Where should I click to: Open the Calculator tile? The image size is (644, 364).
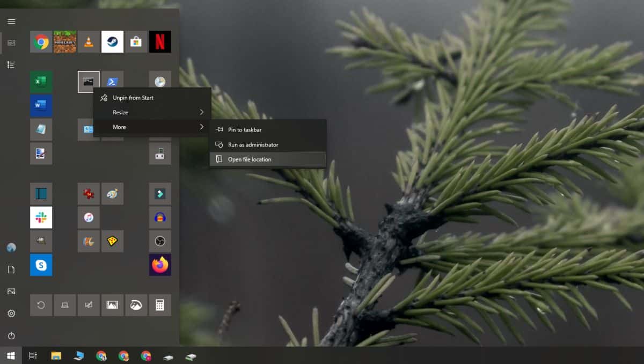click(160, 305)
